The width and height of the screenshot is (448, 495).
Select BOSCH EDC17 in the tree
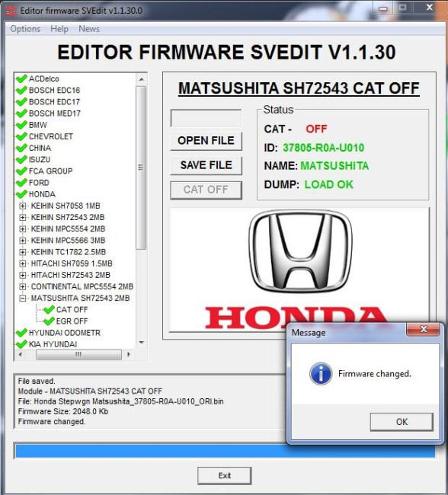click(x=54, y=102)
